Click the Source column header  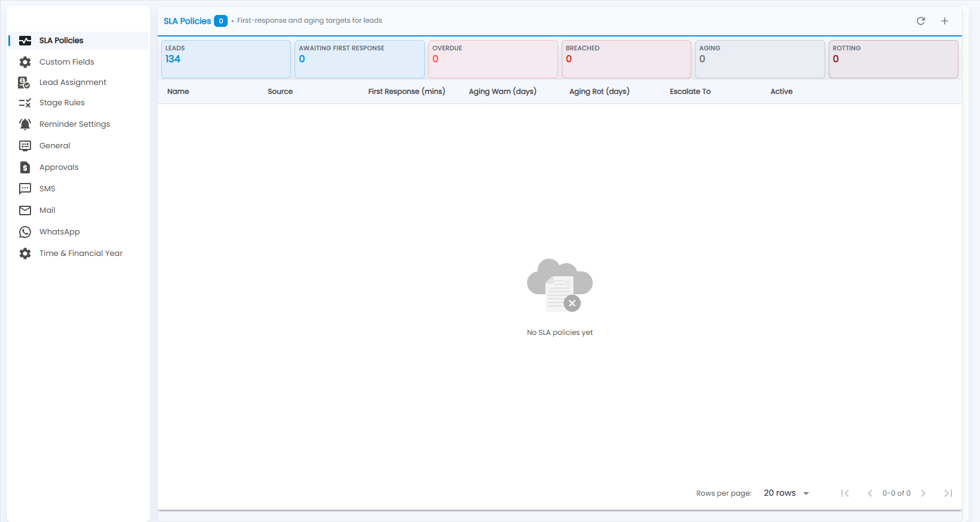click(280, 91)
